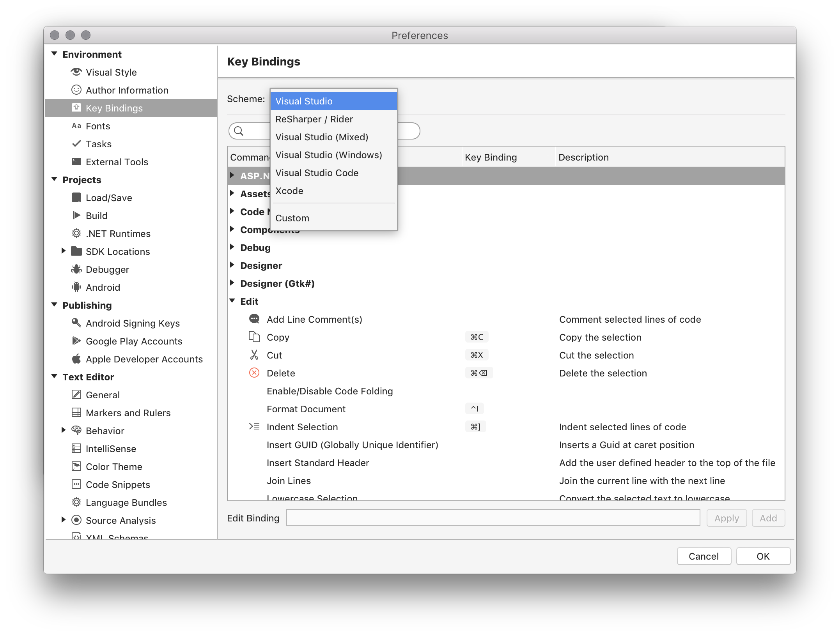Expand the Source Analysis node
Screen dimensions: 840x636
(x=63, y=520)
